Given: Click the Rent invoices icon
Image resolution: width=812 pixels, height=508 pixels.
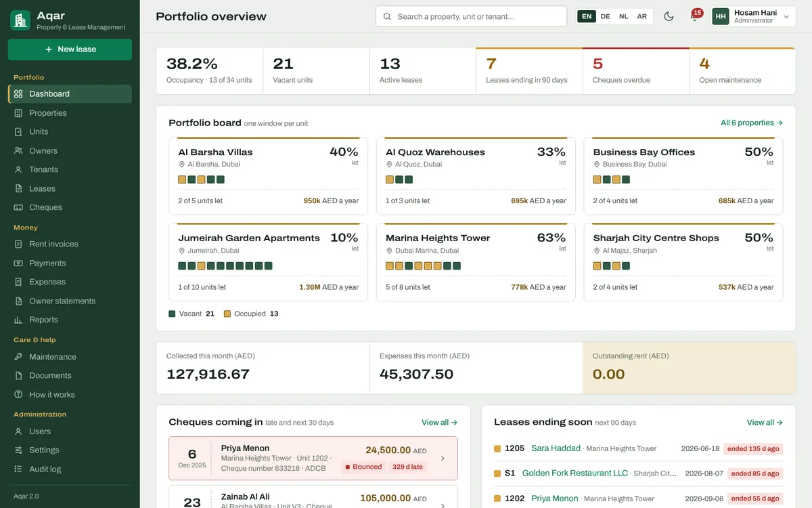Looking at the screenshot, I should 18,244.
